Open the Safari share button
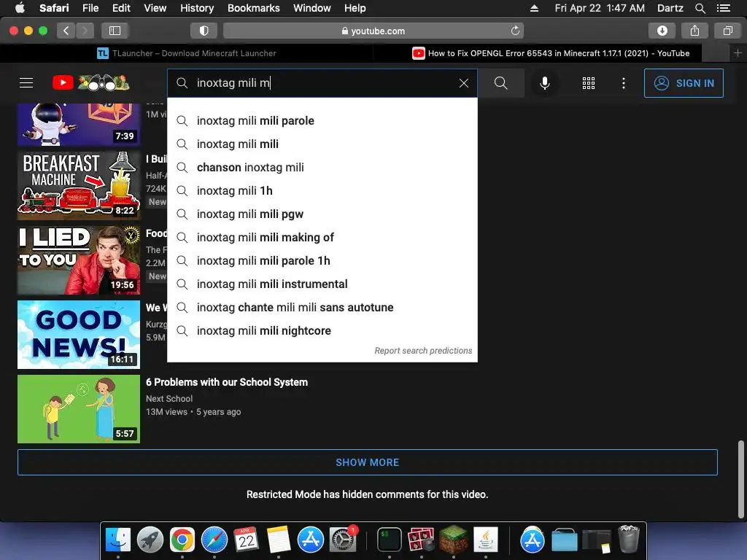Viewport: 747px width, 560px height. 694,31
